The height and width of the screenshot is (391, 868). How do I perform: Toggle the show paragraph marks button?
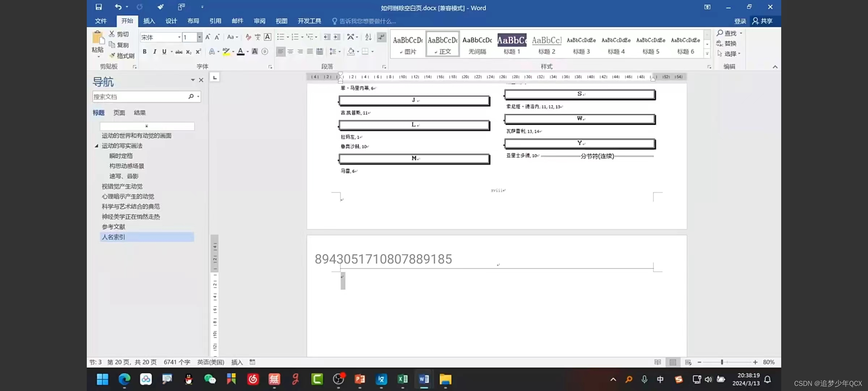coord(381,37)
